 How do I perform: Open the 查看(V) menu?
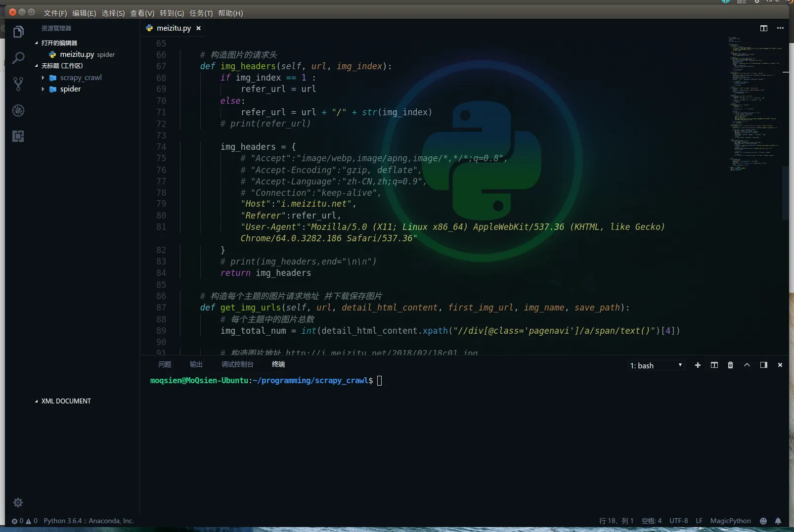[x=142, y=13]
